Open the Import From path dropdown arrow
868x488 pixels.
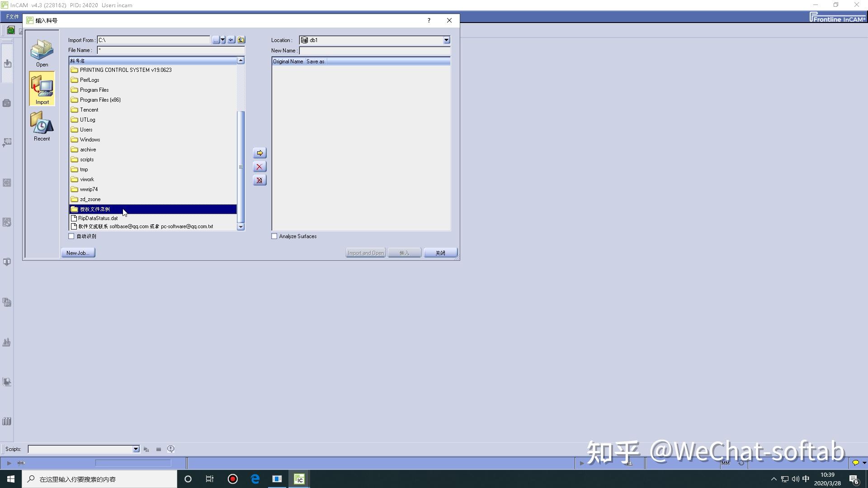click(223, 40)
